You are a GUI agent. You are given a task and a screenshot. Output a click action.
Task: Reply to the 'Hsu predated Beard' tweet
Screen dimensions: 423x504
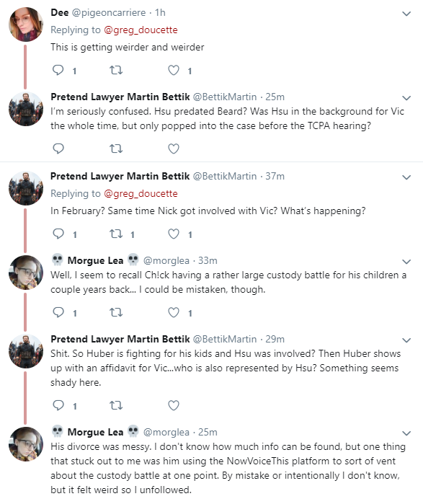58,149
